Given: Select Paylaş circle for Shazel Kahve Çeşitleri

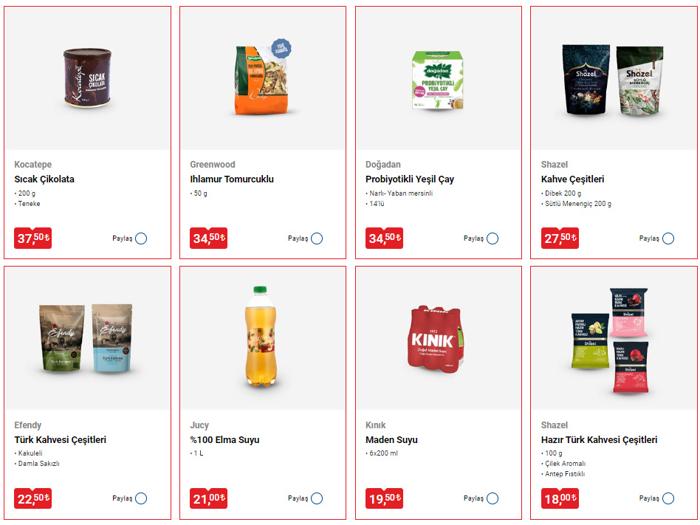Looking at the screenshot, I should pos(668,238).
